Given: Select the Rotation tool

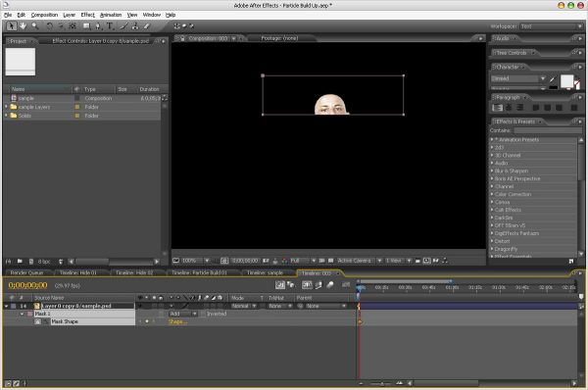Looking at the screenshot, I should (x=50, y=25).
